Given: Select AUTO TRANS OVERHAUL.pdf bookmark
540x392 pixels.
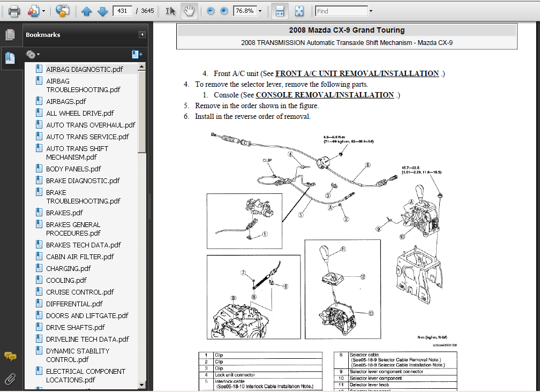Looking at the screenshot, I should 91,125.
